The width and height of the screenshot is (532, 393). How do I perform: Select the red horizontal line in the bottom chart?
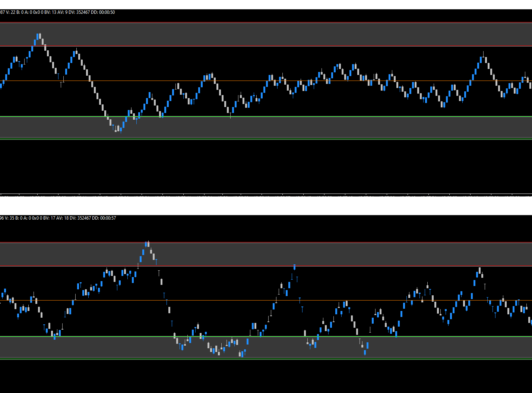coord(266,266)
